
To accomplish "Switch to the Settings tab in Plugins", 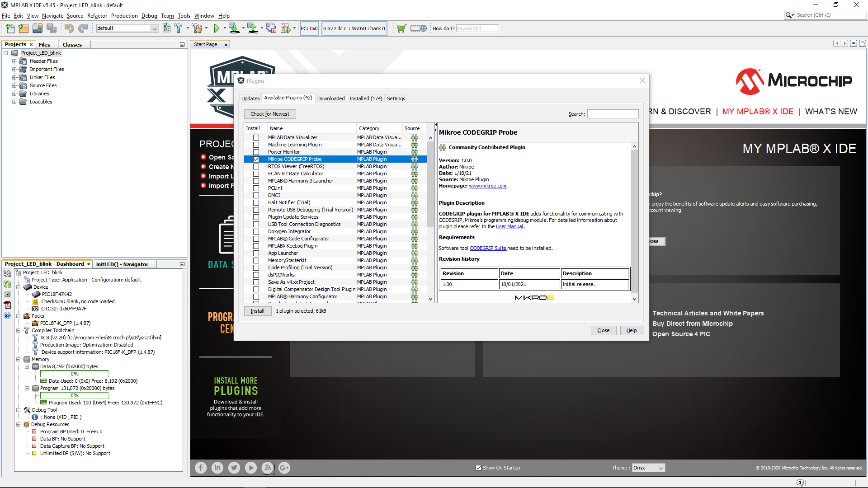I will (396, 99).
